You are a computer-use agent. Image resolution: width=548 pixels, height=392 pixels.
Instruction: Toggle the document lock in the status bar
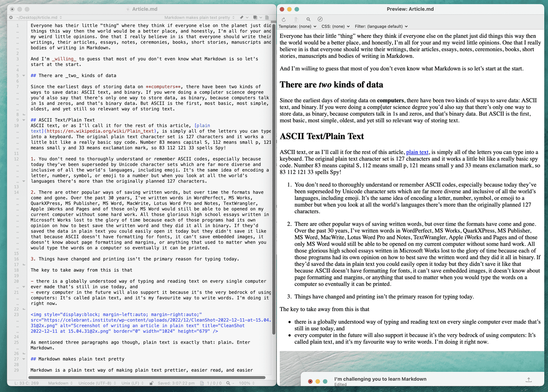click(x=151, y=383)
